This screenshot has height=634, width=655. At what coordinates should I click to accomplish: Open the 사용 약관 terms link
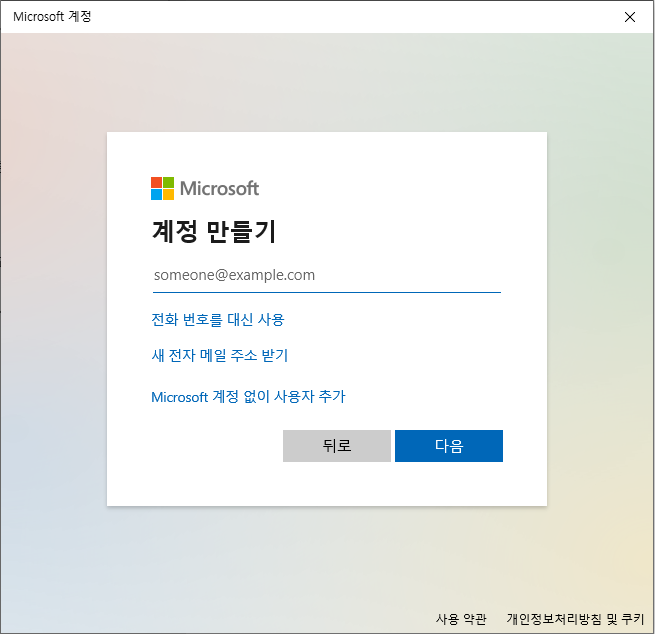[x=461, y=619]
